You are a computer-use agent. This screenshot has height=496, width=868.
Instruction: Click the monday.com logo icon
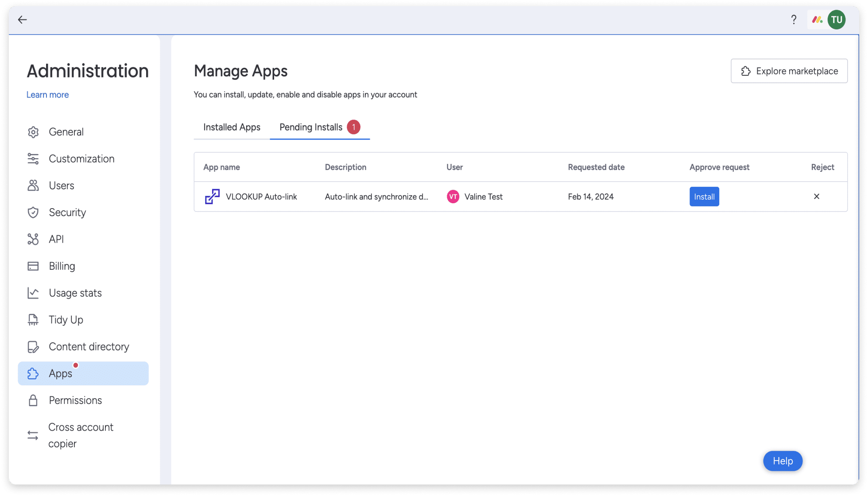(817, 19)
